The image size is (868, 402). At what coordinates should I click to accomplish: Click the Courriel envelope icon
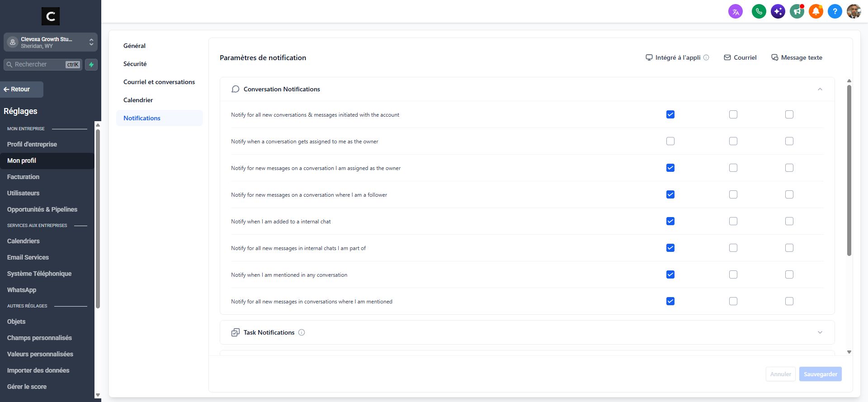point(727,57)
